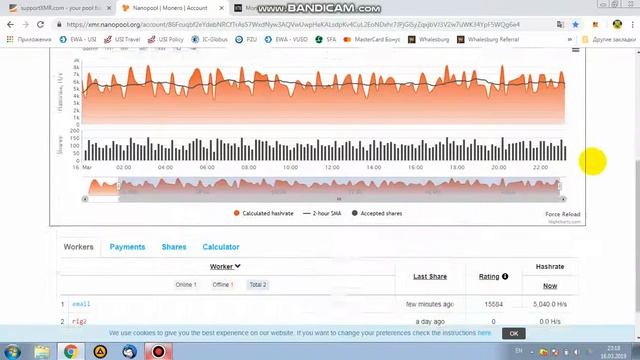
Task: Open the IC-Globus bookmark
Action: (x=209, y=40)
